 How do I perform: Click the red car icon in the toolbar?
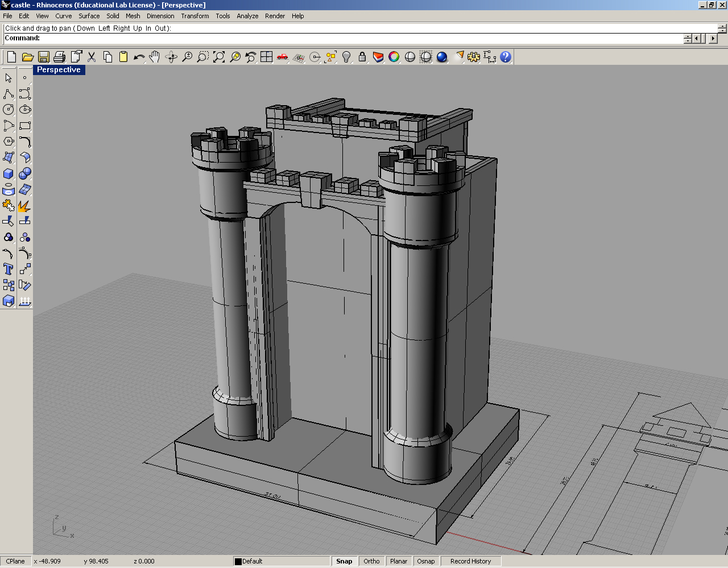pos(282,57)
